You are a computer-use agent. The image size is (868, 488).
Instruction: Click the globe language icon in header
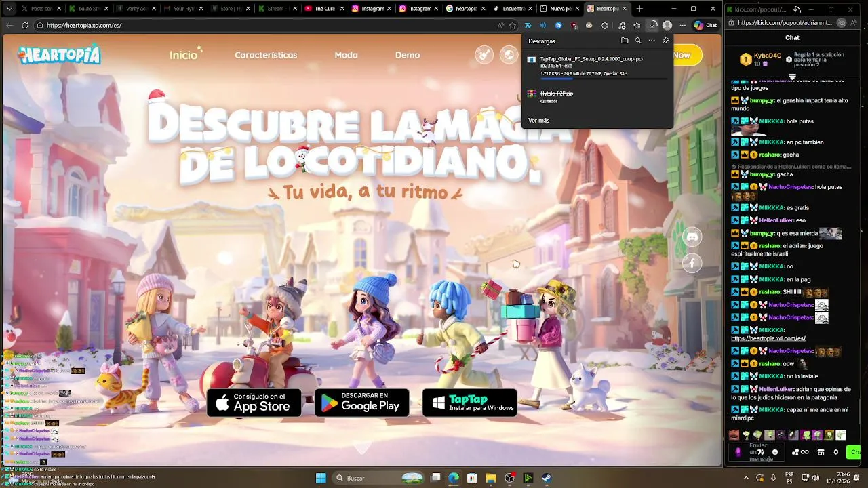tap(509, 55)
